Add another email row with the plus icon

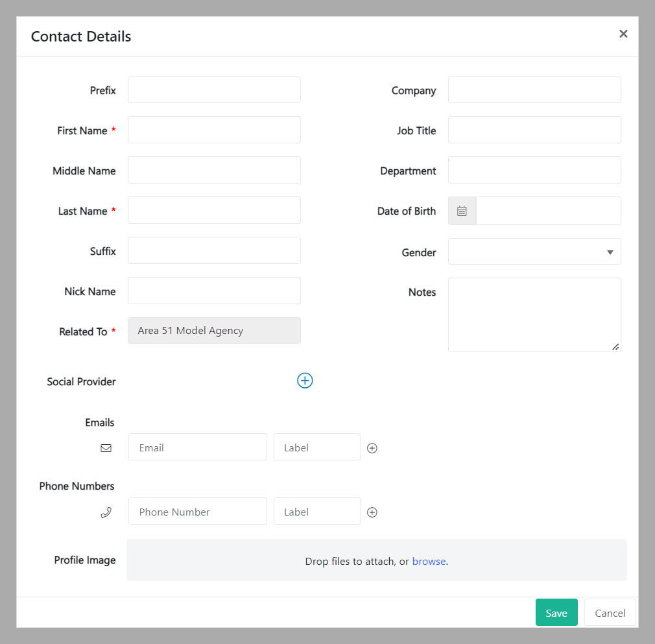pyautogui.click(x=372, y=447)
